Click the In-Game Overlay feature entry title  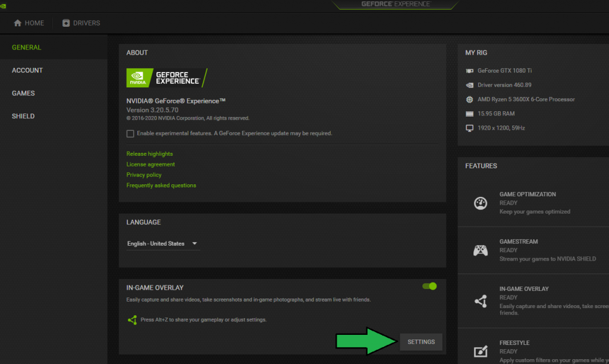[524, 289]
